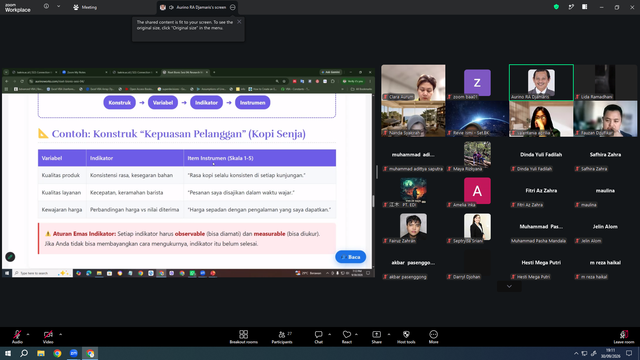Click Leave room button

[624, 337]
